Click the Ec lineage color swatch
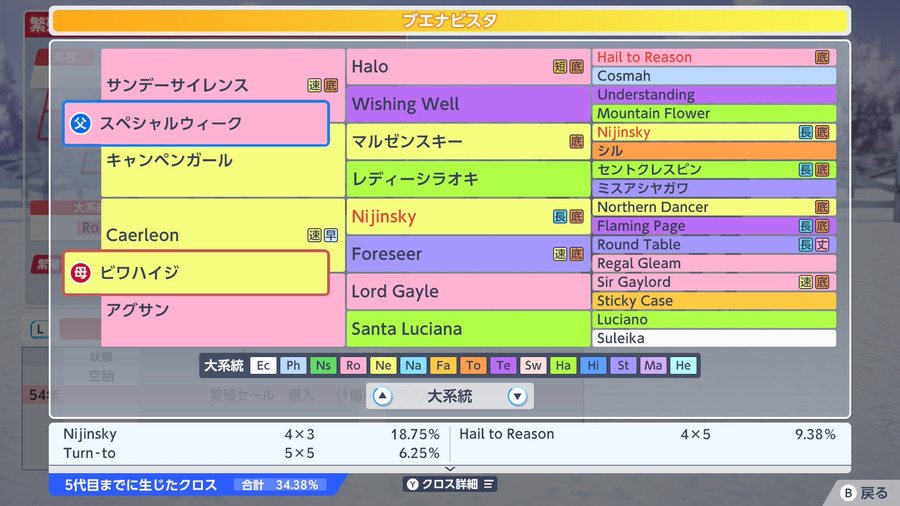This screenshot has width=900, height=506. pyautogui.click(x=263, y=365)
